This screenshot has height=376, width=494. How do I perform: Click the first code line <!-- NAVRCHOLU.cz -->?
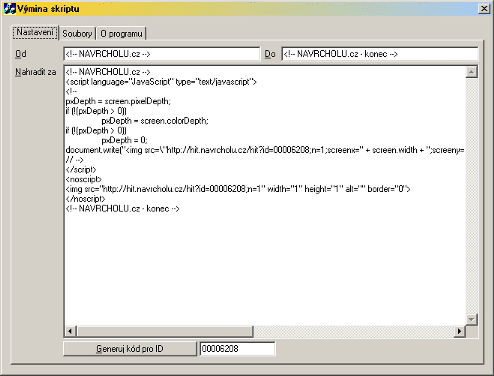coord(108,72)
